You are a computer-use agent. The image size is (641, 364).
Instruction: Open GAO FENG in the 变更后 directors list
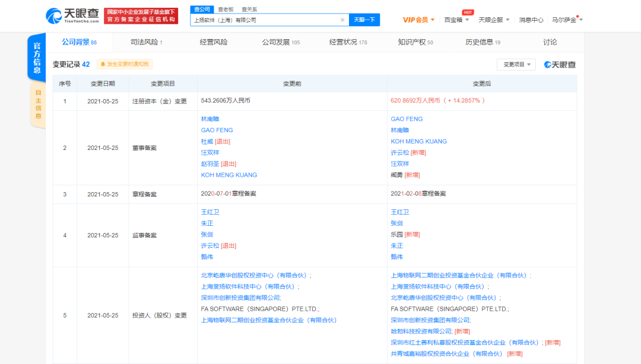[x=407, y=119]
